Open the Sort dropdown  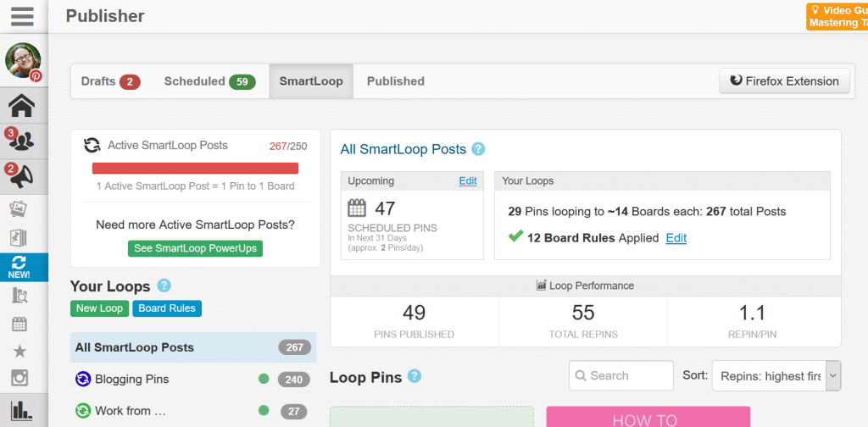(x=776, y=376)
